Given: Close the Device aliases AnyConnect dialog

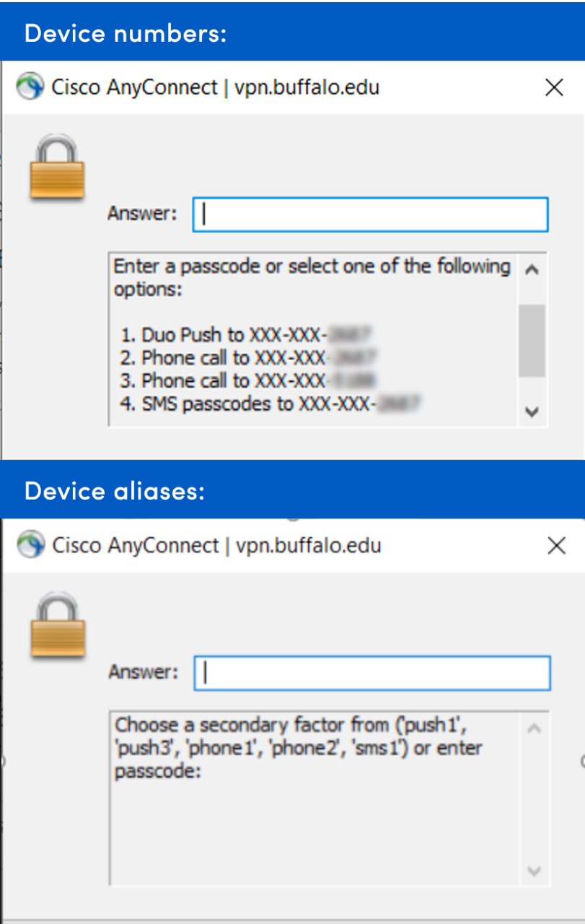Looking at the screenshot, I should [556, 545].
